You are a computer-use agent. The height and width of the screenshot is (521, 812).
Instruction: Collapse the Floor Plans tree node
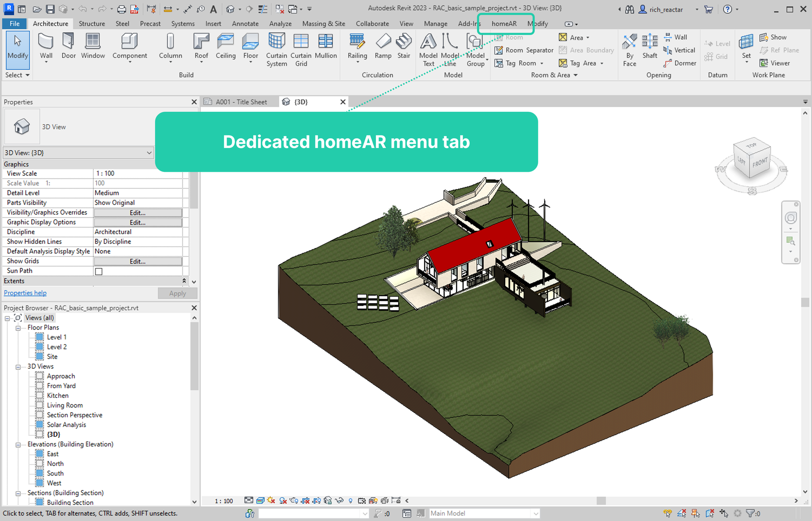(18, 328)
